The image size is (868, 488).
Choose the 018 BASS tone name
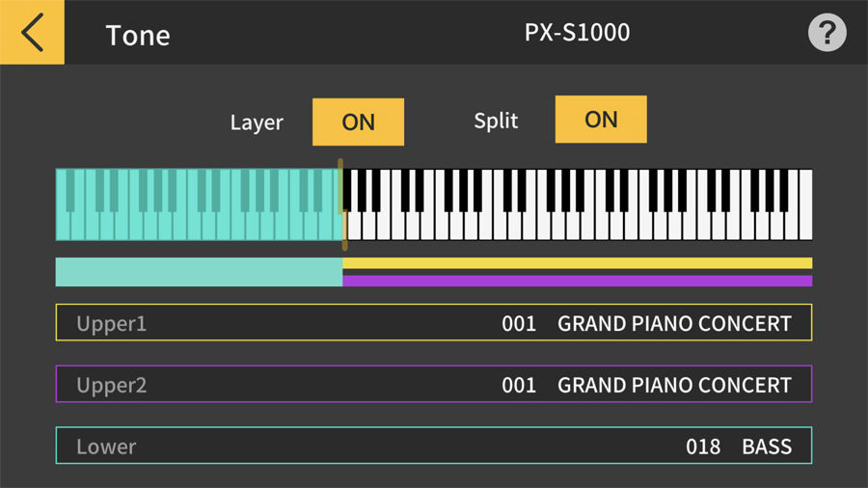(766, 447)
